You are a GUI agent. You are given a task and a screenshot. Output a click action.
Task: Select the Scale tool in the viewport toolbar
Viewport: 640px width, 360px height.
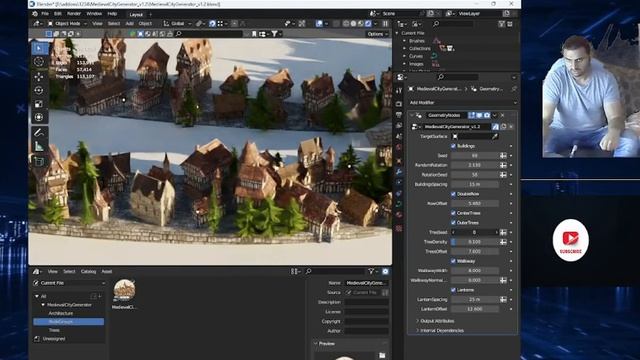39,104
